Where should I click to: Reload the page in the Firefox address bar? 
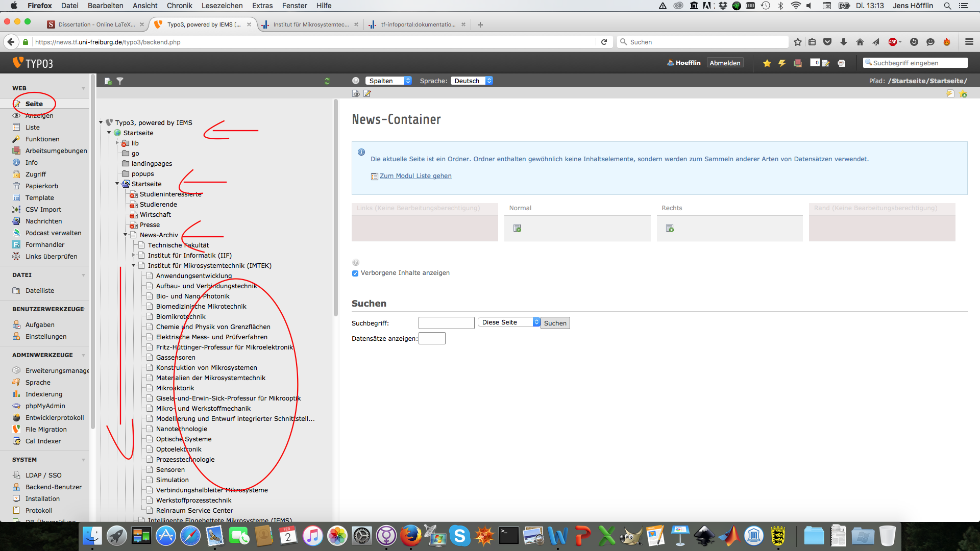click(x=604, y=42)
